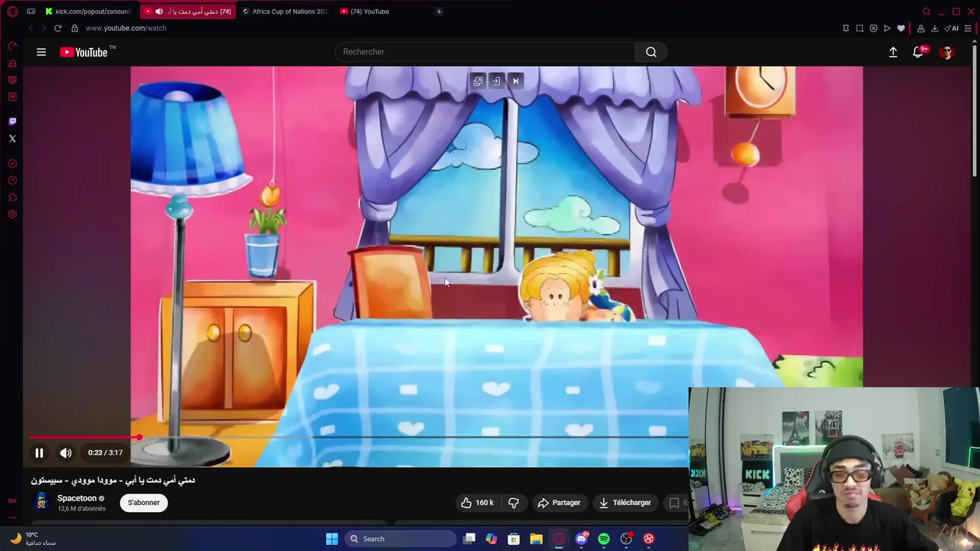The width and height of the screenshot is (980, 551).
Task: Open Extensions cube icon in sidebar
Action: (x=12, y=197)
